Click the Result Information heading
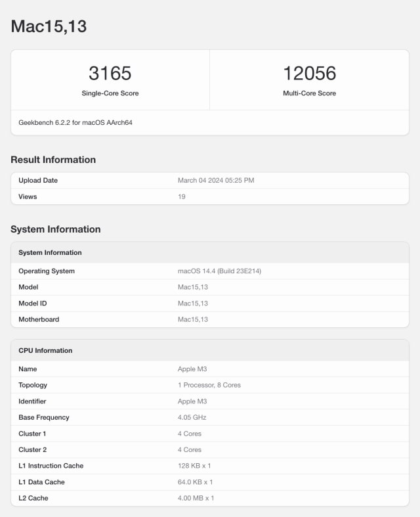The image size is (420, 517). 53,160
